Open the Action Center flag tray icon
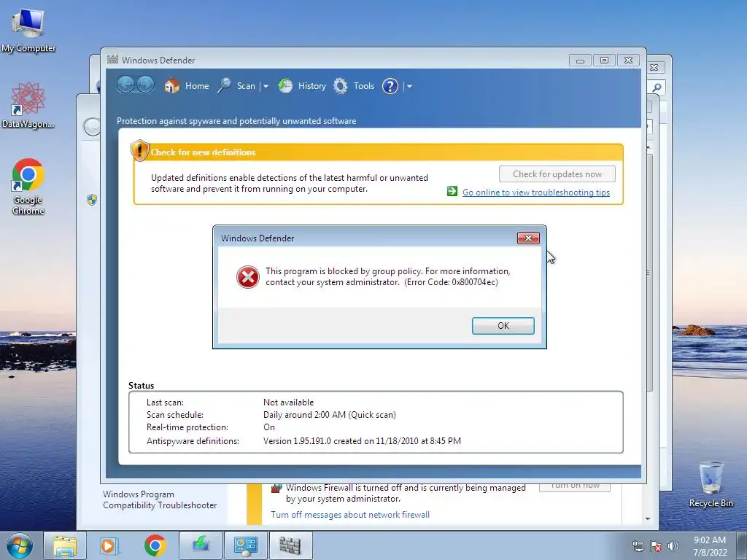This screenshot has width=747, height=560. coord(656,546)
